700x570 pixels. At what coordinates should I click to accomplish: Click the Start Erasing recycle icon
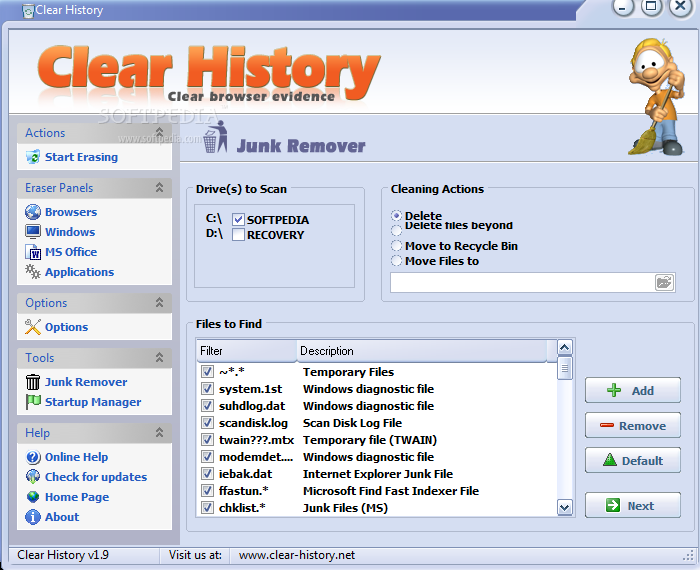click(33, 157)
